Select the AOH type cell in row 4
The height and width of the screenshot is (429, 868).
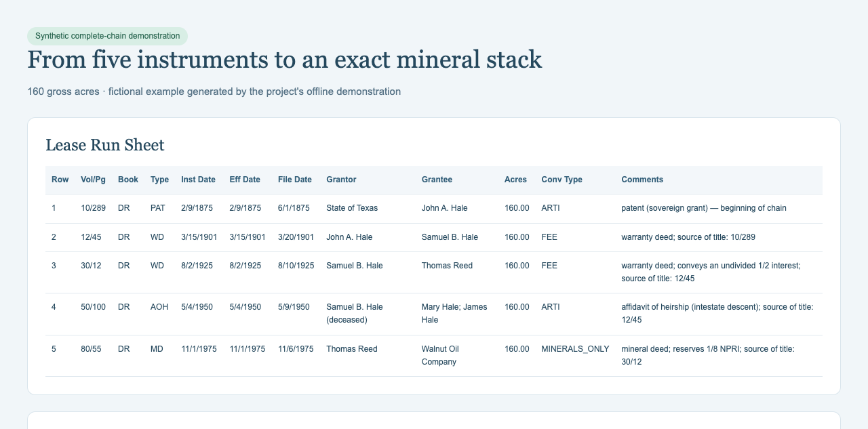(x=159, y=307)
